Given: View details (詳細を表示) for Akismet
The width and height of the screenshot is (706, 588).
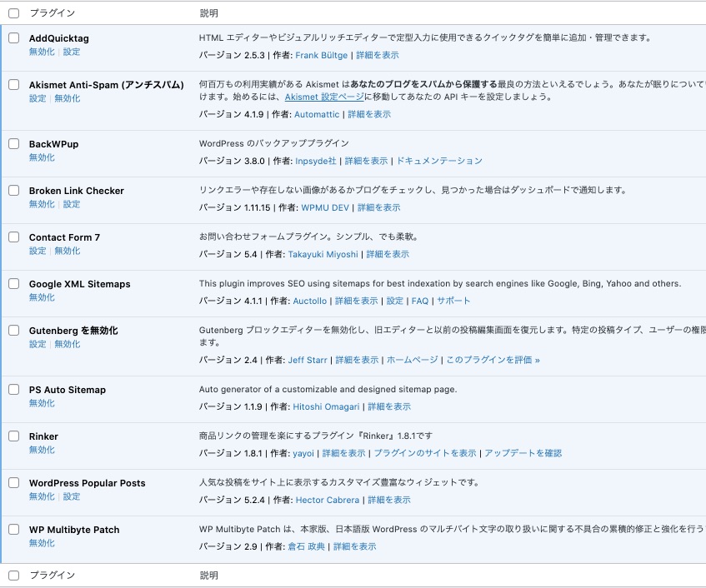Looking at the screenshot, I should click(x=369, y=114).
